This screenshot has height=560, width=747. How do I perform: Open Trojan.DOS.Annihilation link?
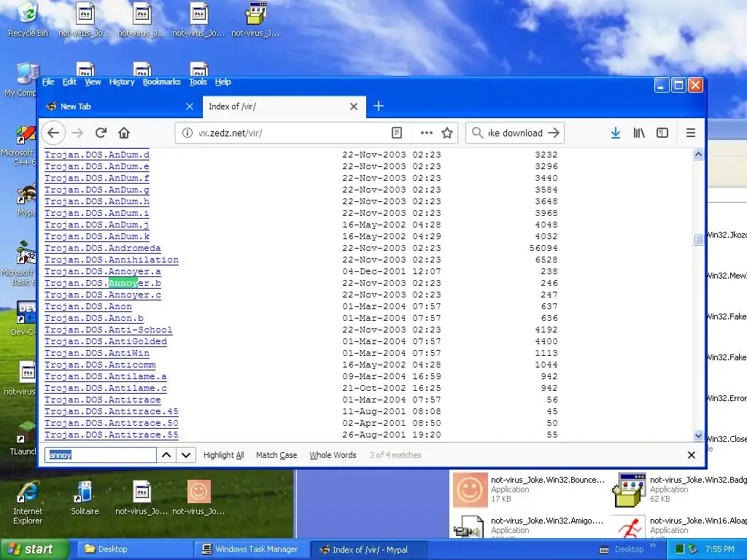tap(112, 260)
